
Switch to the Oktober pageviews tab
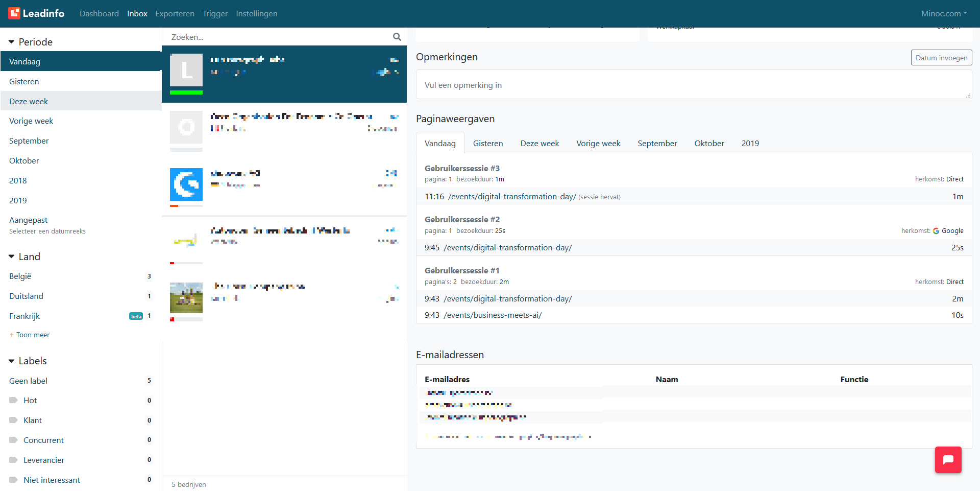coord(709,143)
